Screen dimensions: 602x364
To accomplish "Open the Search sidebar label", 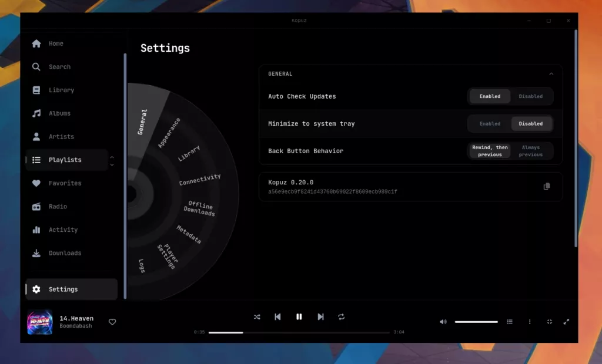I will click(59, 67).
